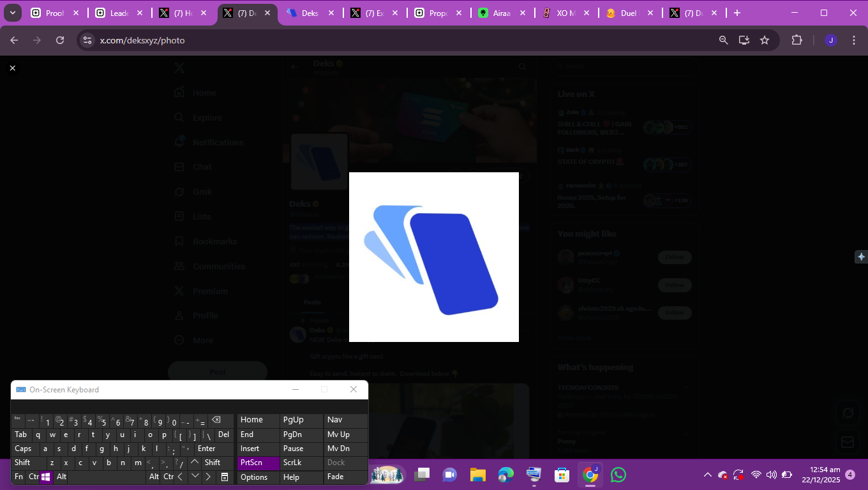
Task: Reload the current page
Action: 60,40
